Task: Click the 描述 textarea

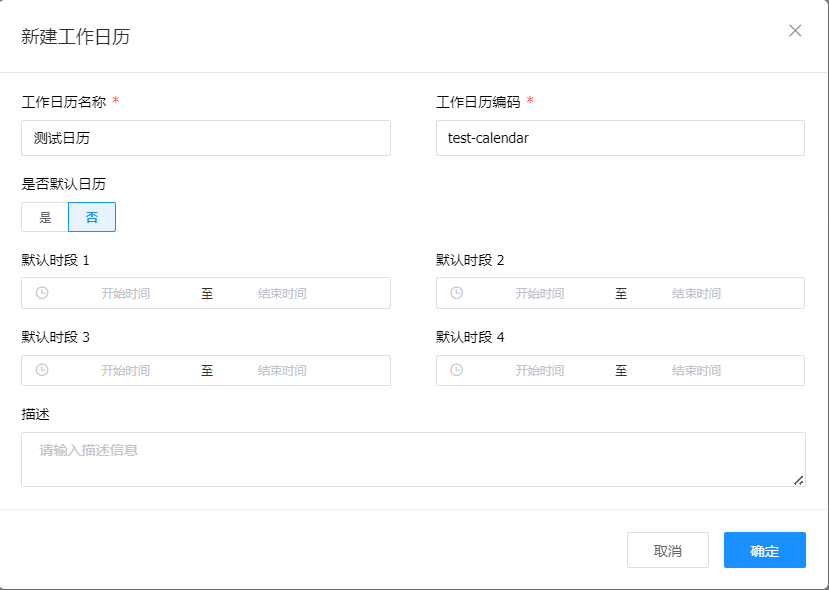Action: point(412,459)
